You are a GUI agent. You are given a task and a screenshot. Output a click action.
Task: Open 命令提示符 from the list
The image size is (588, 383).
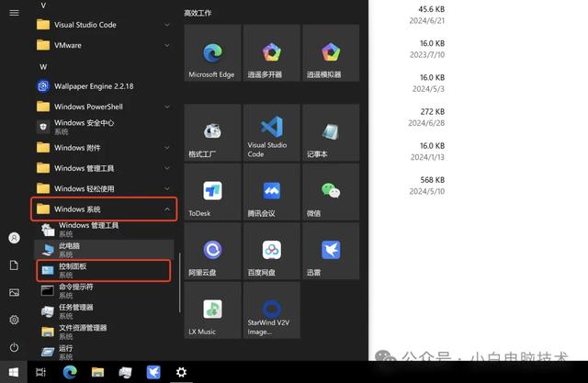click(x=104, y=291)
